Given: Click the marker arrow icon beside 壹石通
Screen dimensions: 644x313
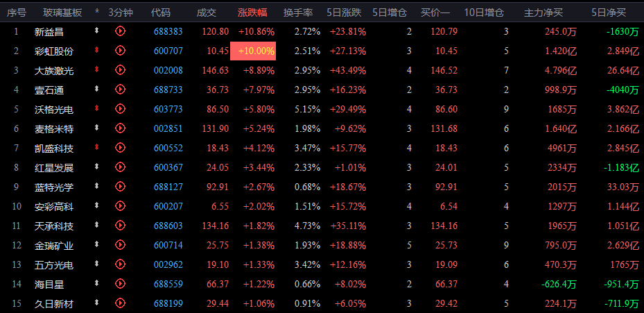Looking at the screenshot, I should point(97,88).
